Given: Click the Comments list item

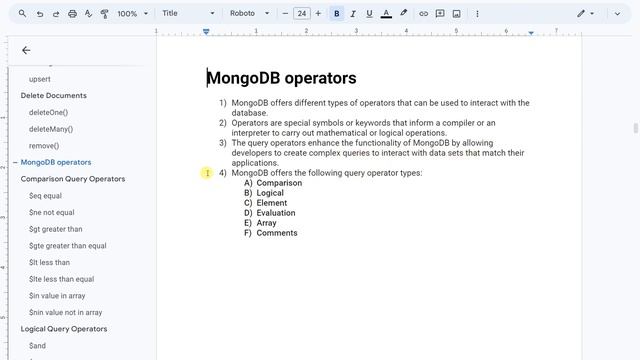Looking at the screenshot, I should 277,233.
